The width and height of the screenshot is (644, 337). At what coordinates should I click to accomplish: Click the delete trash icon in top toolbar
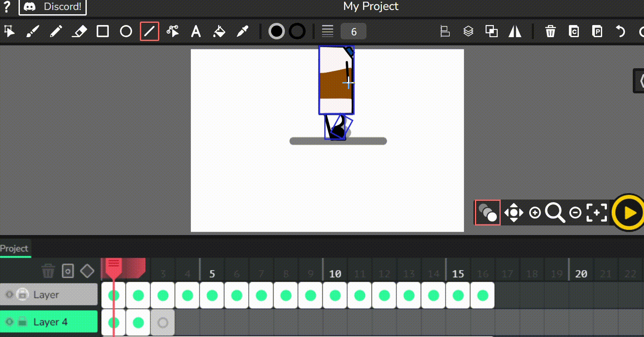[550, 32]
